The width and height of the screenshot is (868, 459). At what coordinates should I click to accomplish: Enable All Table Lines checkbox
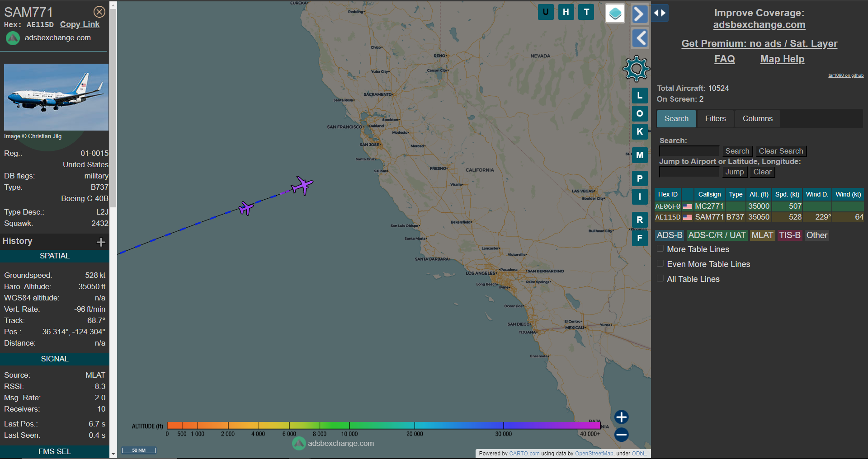click(x=660, y=278)
